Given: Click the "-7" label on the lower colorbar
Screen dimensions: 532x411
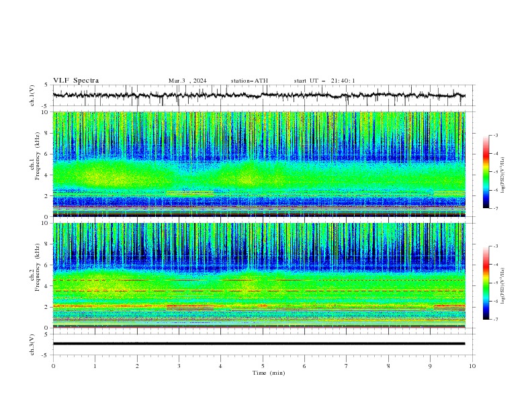Looking at the screenshot, I should click(x=496, y=320).
